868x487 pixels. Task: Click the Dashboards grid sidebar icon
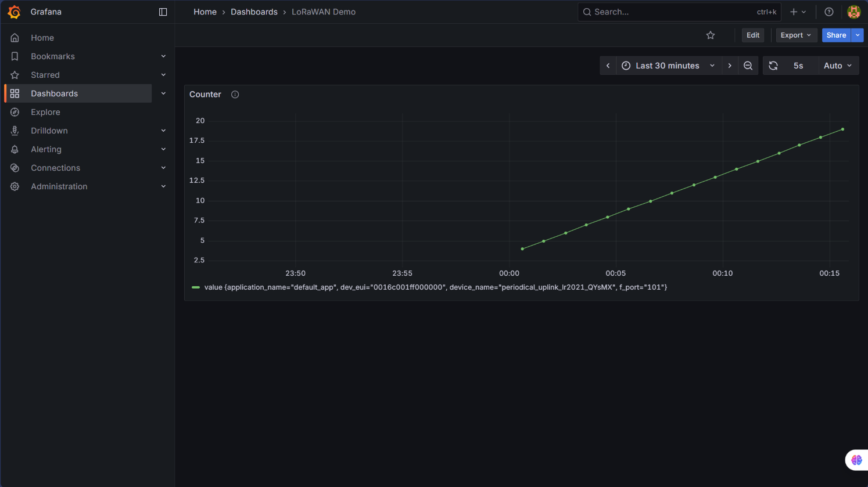pyautogui.click(x=15, y=93)
